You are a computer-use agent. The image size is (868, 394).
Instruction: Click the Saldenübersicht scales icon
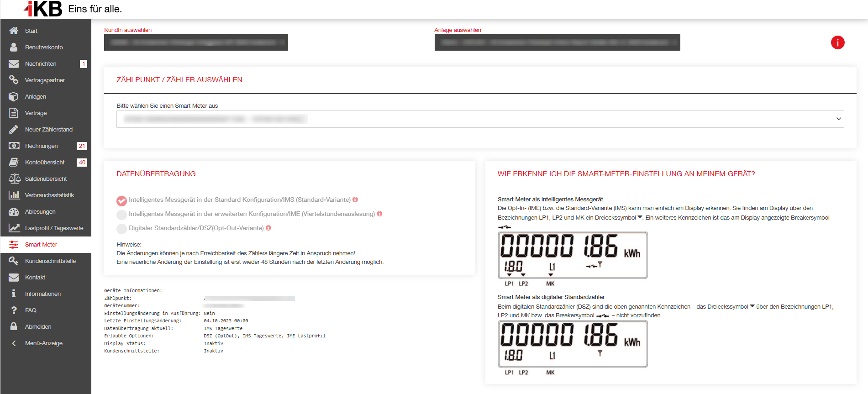click(14, 179)
